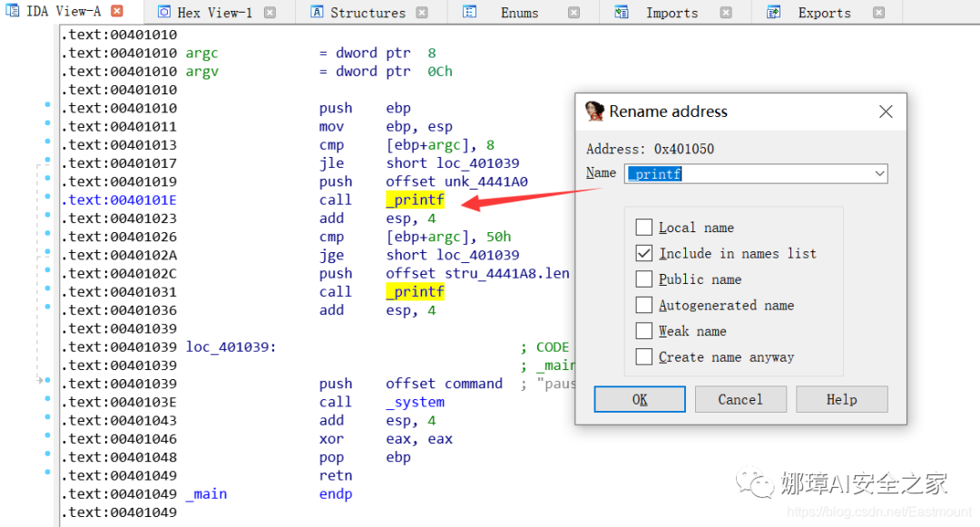Close the IDA View-A tab
Screen dimensions: 980x527
pos(117,11)
